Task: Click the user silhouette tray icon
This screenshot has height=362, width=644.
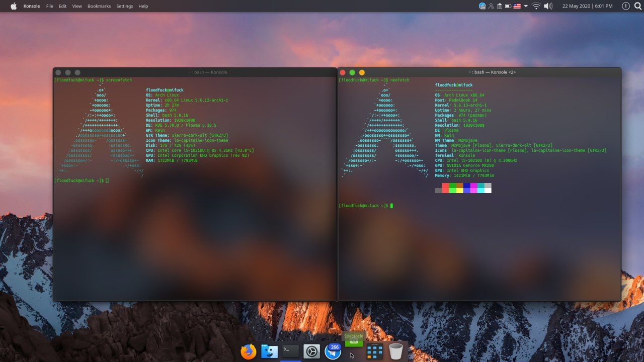Action: click(x=492, y=6)
